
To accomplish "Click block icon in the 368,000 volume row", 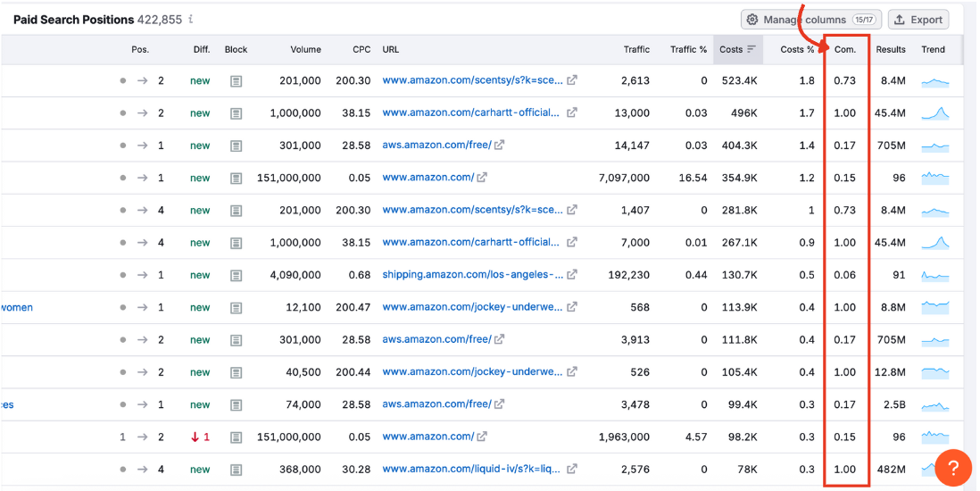I will 236,469.
